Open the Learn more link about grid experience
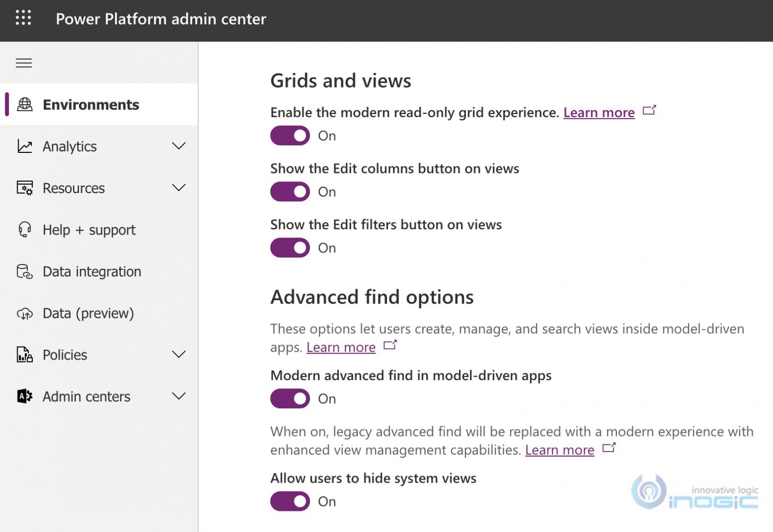 [599, 112]
